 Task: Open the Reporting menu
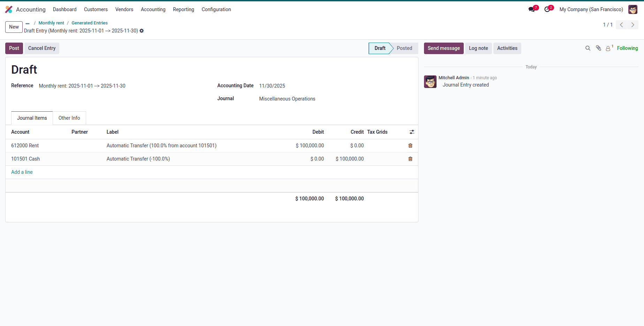183,9
